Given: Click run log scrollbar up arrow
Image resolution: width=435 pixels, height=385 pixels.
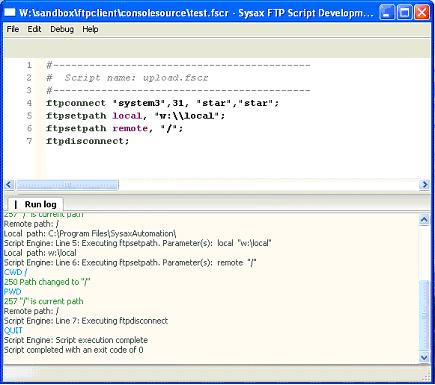Looking at the screenshot, I should tap(424, 220).
